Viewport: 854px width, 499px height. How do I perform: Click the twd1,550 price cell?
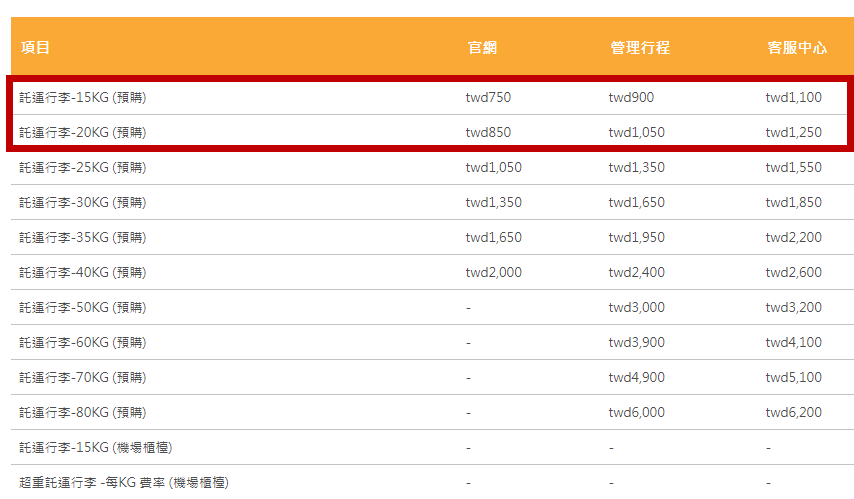click(794, 167)
